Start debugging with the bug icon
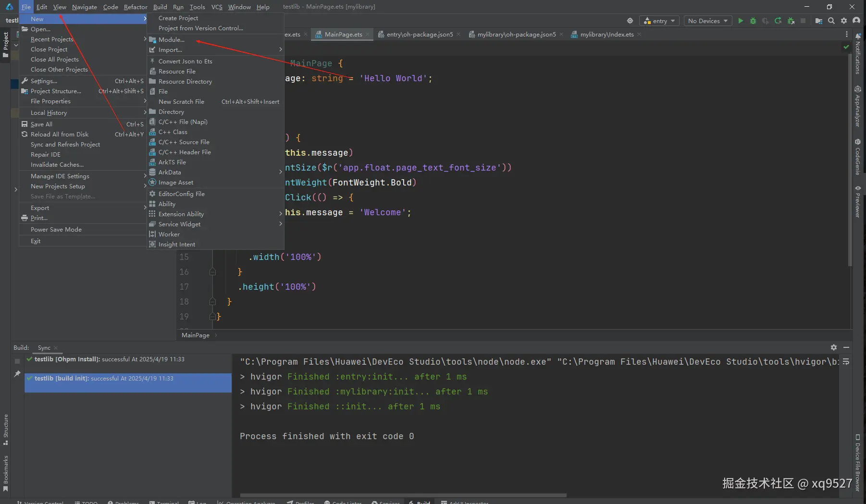Image resolution: width=866 pixels, height=504 pixels. [x=753, y=21]
